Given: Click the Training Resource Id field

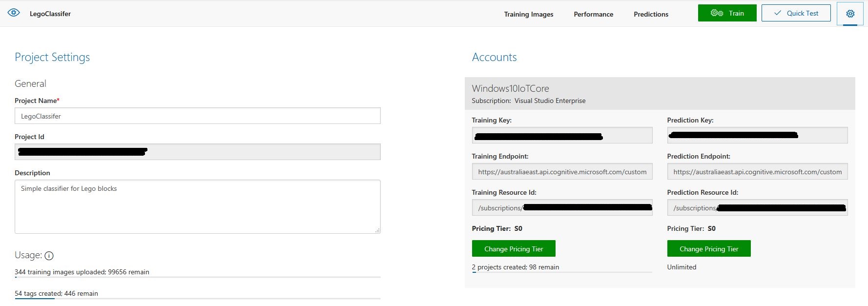Looking at the screenshot, I should [x=561, y=208].
